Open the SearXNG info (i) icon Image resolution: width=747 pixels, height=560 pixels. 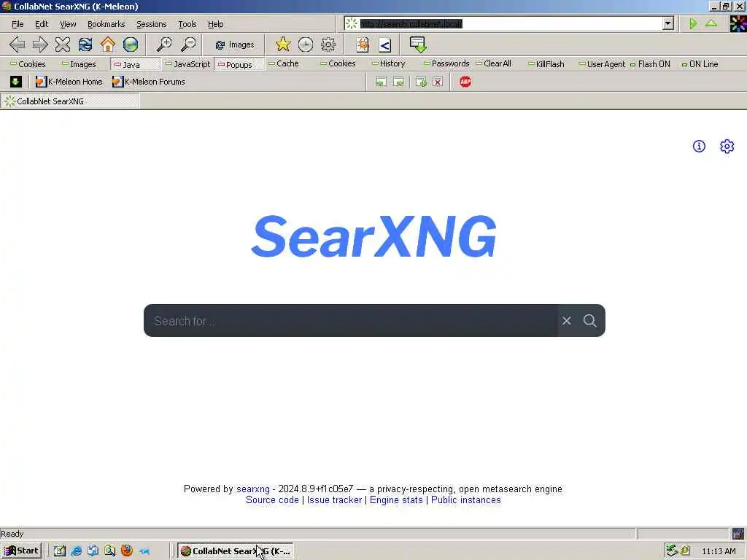699,146
